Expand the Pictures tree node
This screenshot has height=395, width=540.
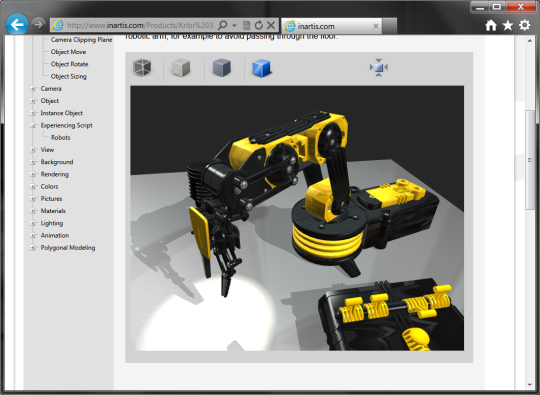(32, 199)
